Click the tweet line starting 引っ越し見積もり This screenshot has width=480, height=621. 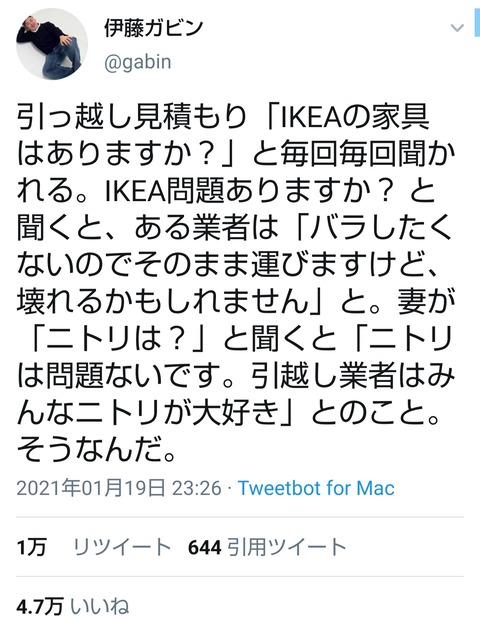point(223,118)
